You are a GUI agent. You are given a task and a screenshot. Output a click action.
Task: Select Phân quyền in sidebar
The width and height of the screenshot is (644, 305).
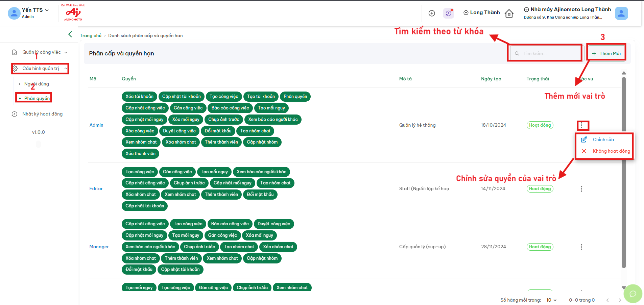tap(37, 98)
